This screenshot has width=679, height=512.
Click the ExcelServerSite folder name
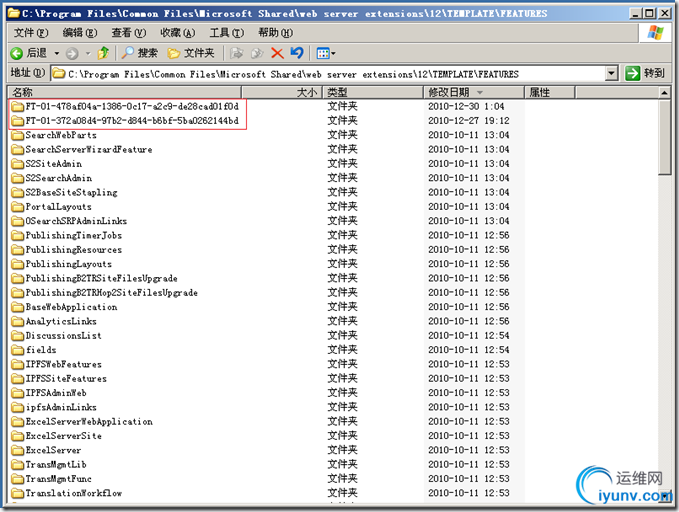point(64,435)
